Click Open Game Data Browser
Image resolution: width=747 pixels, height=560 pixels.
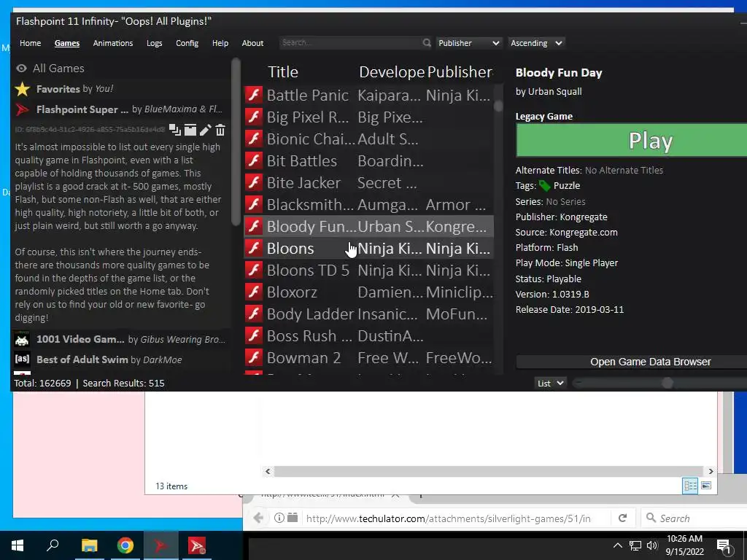click(x=631, y=362)
